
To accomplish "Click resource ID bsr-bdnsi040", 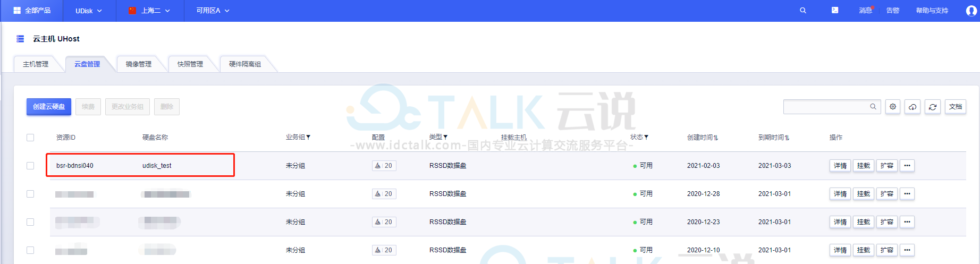I will [75, 166].
